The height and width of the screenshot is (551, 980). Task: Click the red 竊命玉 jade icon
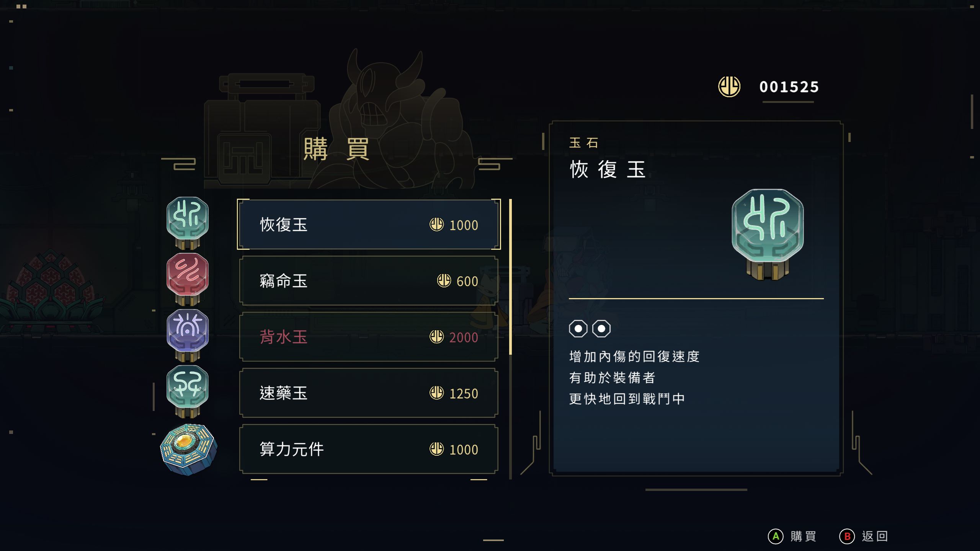click(x=188, y=277)
